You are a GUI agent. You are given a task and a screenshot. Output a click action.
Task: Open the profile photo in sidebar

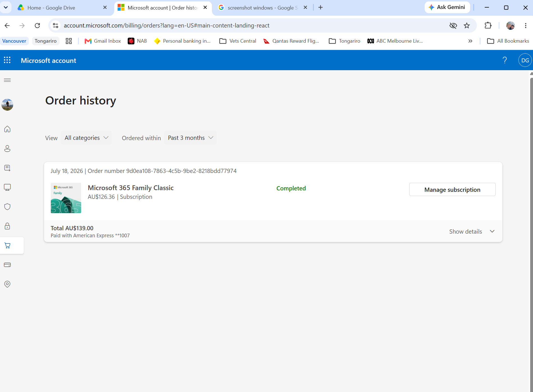point(7,105)
